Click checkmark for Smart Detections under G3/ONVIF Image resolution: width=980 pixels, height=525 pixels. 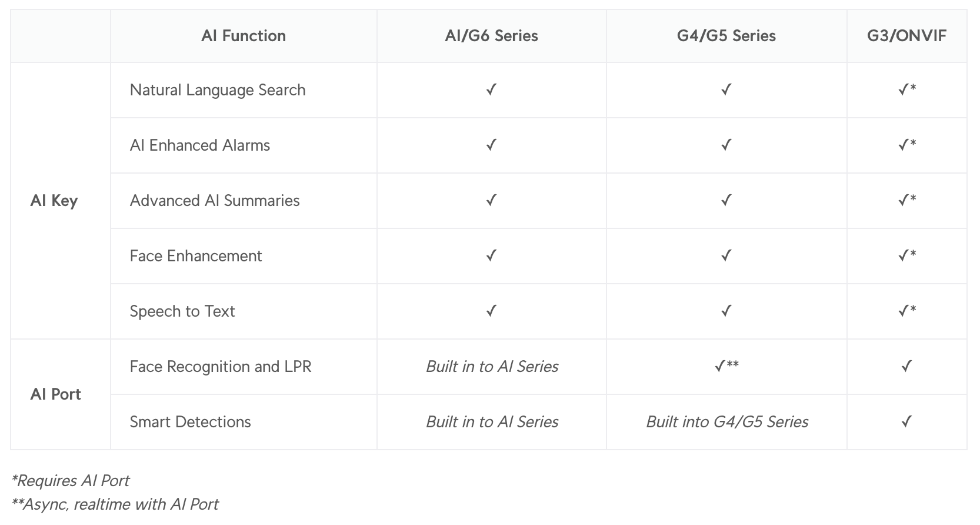pos(906,421)
